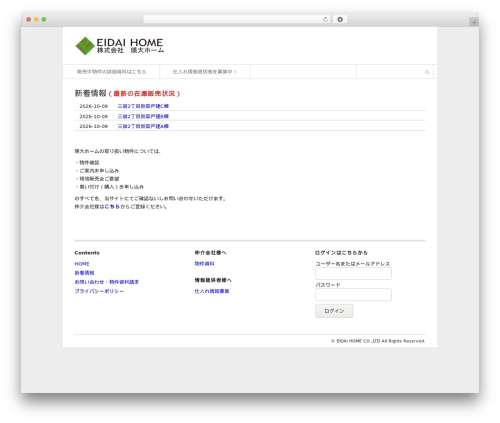Click the red browser close button
This screenshot has height=423, width=500.
pos(29,20)
